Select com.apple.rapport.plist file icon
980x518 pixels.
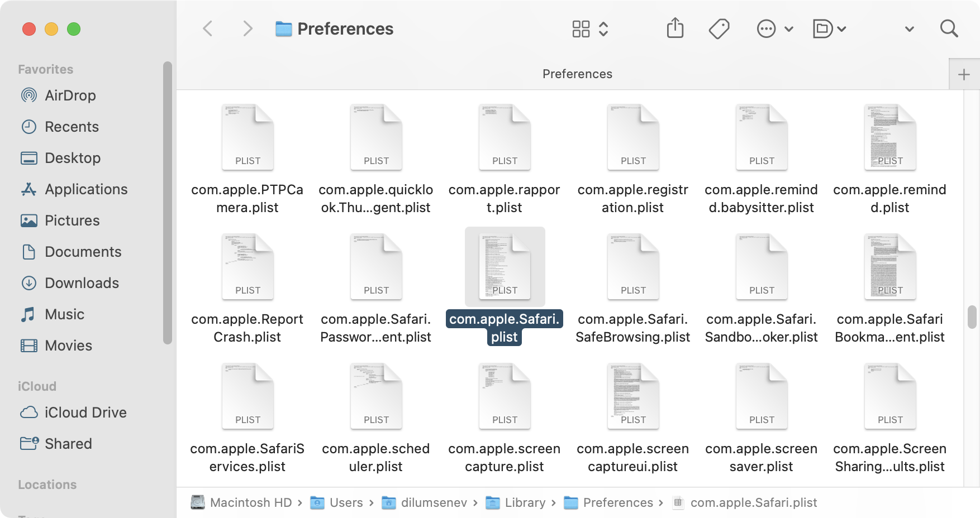tap(505, 137)
